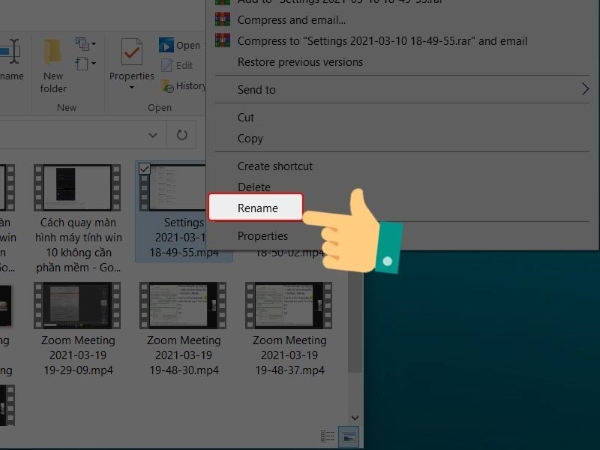
Task: Click the scroll down arrow of file list
Action: coord(353,415)
